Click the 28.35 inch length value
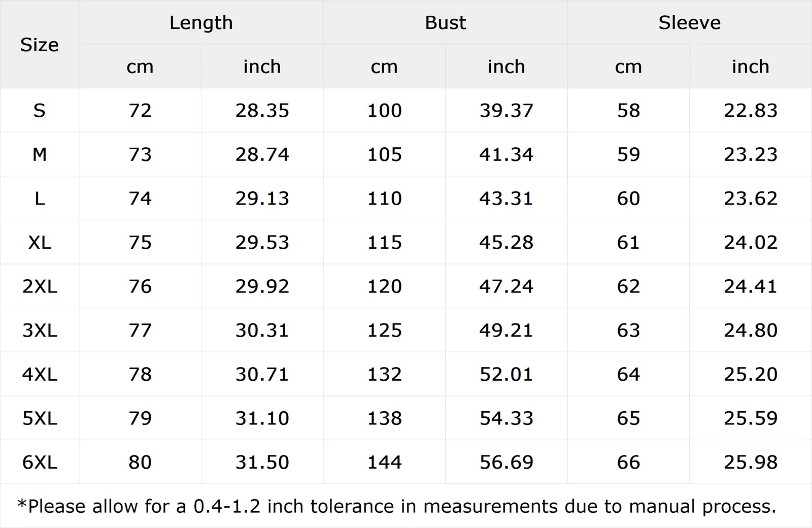The width and height of the screenshot is (812, 528). (262, 111)
